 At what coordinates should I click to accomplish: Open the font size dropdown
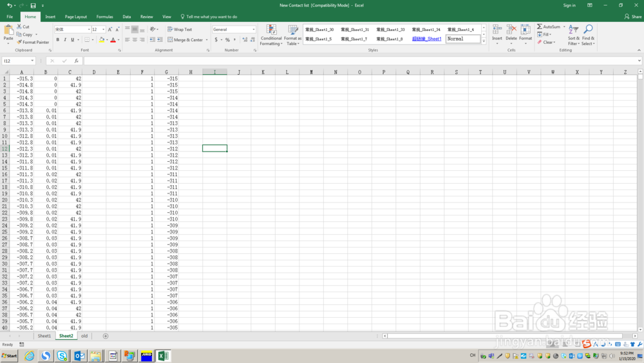(103, 30)
